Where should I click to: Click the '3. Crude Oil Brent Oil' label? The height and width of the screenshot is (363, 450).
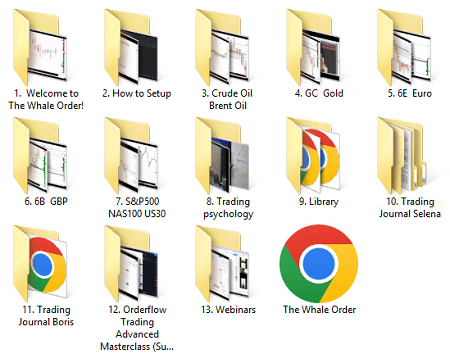tap(227, 99)
